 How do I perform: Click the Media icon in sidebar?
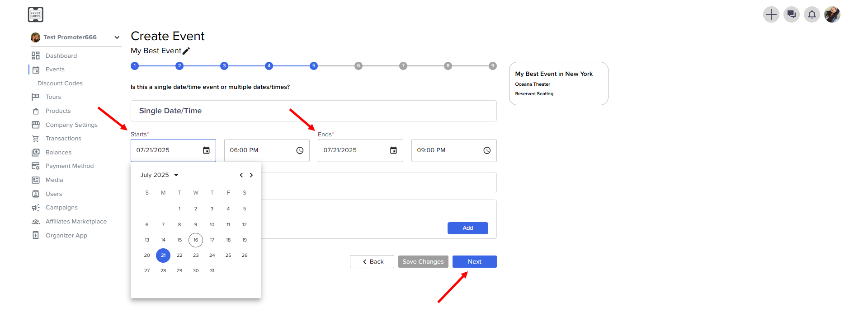(36, 180)
